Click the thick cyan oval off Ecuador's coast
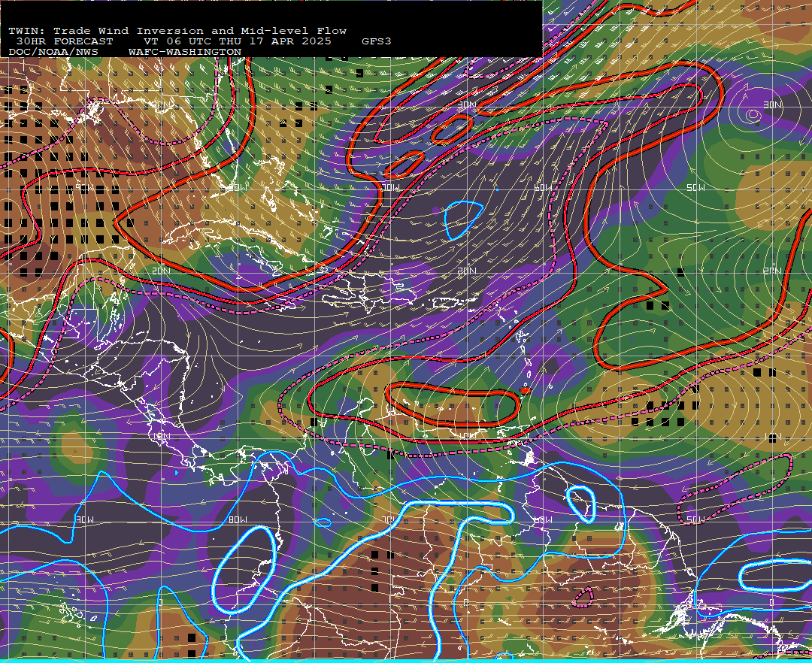 pos(244,569)
